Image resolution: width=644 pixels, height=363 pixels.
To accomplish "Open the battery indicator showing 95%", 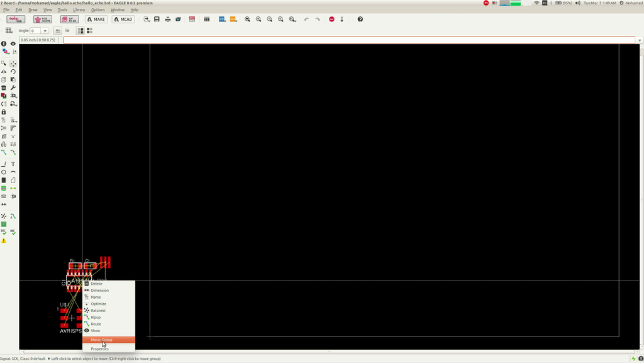I will point(563,3).
